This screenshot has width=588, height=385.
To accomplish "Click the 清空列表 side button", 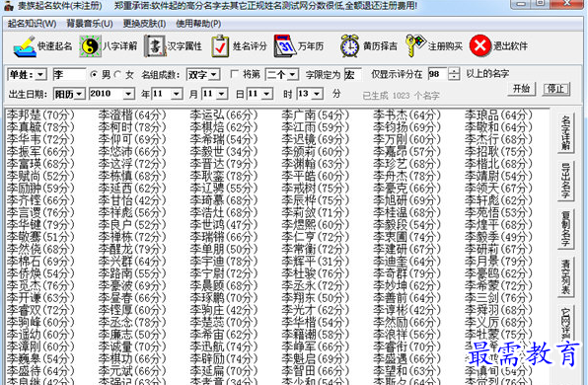I will coord(565,276).
